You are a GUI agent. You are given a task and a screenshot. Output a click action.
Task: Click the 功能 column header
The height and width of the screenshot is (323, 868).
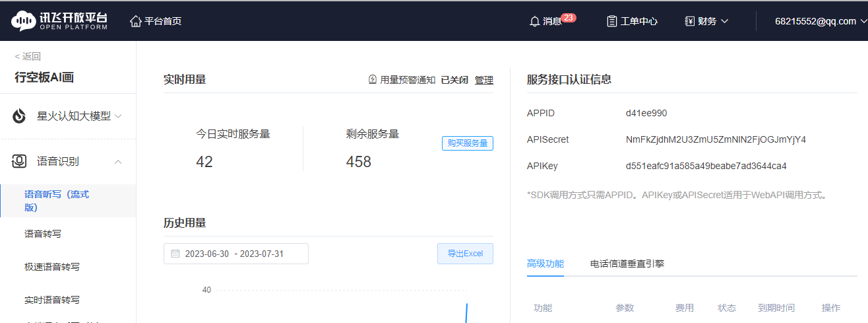coord(543,308)
